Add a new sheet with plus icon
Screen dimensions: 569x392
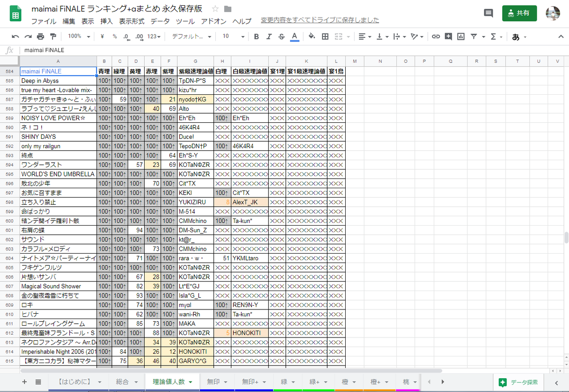(x=25, y=382)
